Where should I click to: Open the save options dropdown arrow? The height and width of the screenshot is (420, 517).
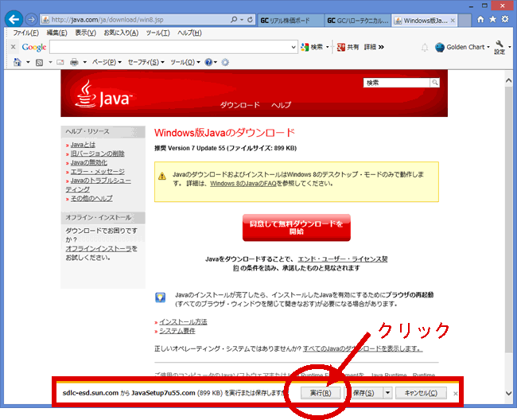(387, 393)
